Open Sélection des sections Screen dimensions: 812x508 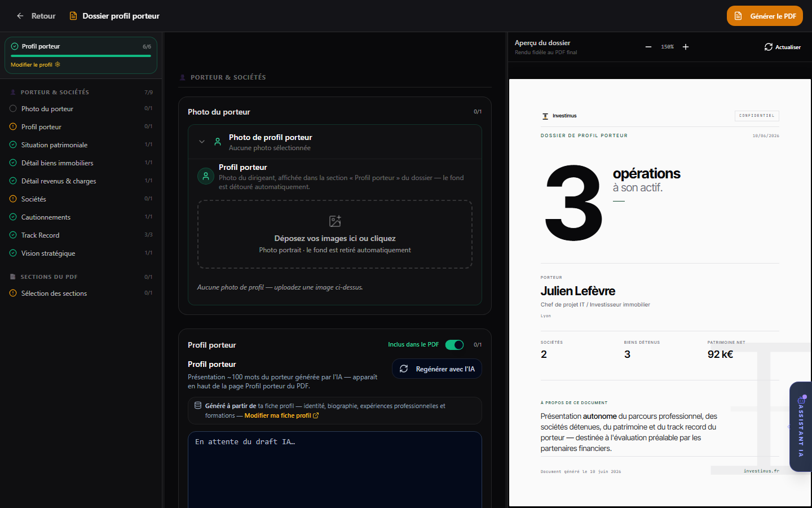[81, 293]
